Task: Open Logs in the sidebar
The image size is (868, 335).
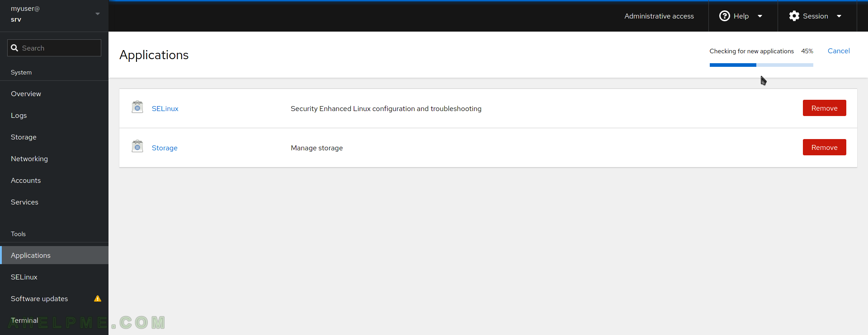Action: click(54, 115)
